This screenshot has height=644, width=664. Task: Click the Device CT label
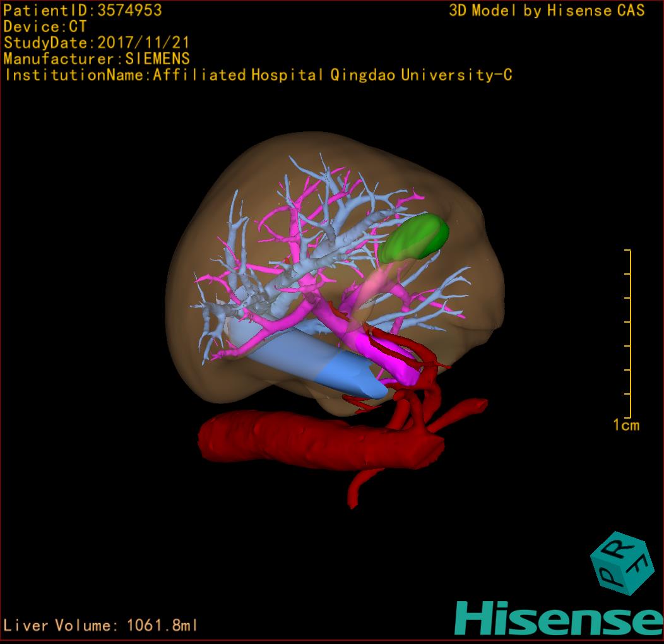click(x=45, y=27)
